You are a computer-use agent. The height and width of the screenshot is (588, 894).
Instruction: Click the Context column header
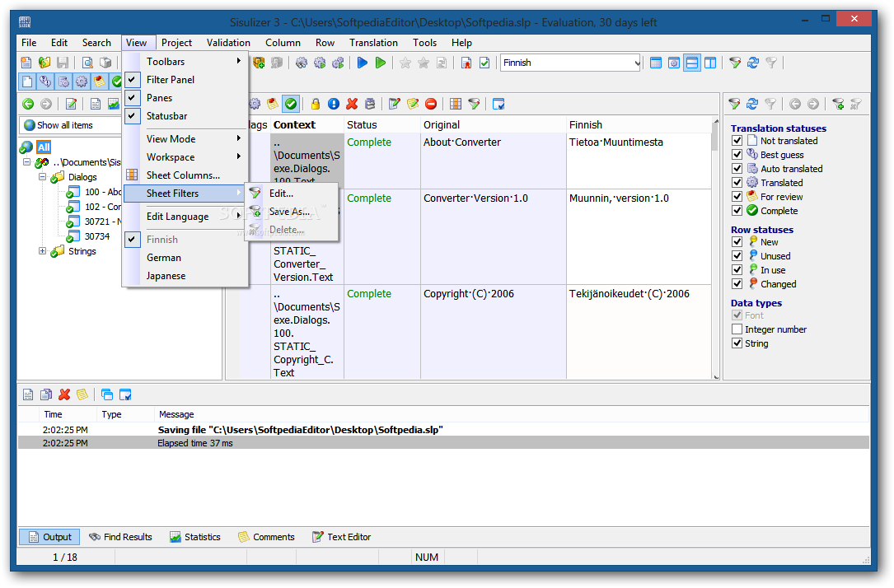pos(307,125)
